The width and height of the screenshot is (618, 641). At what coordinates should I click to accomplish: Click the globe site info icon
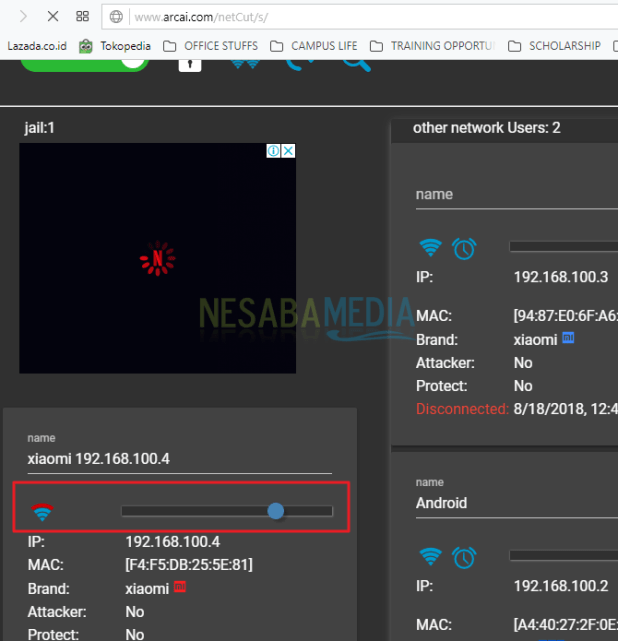(x=116, y=17)
